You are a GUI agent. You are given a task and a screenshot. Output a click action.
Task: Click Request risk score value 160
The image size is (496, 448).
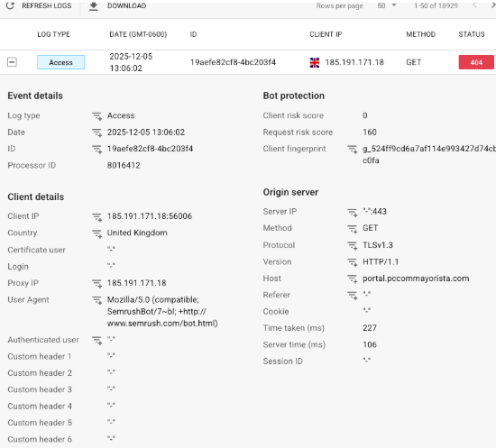tap(370, 133)
